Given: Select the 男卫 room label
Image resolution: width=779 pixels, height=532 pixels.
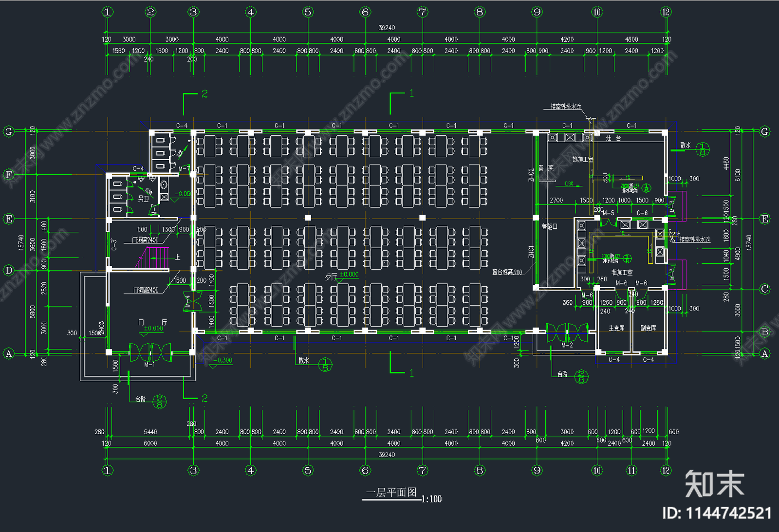Looking at the screenshot, I should click(x=144, y=199).
